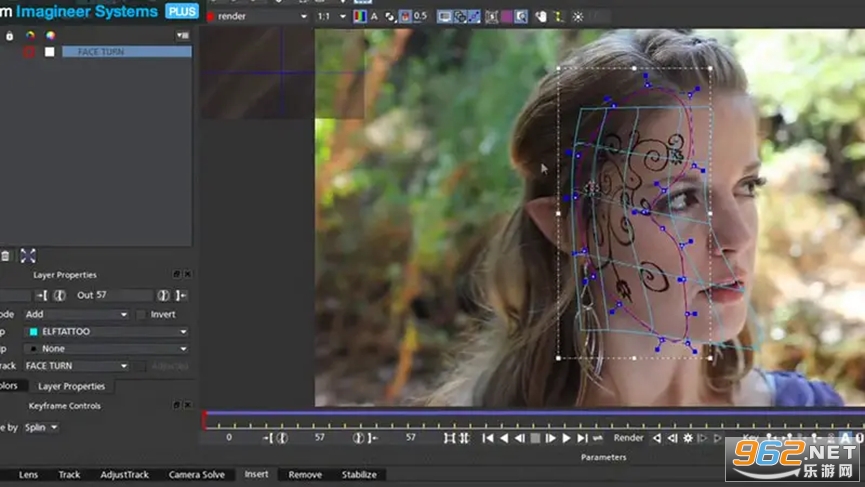
Task: Switch to the Insert tab
Action: click(257, 474)
